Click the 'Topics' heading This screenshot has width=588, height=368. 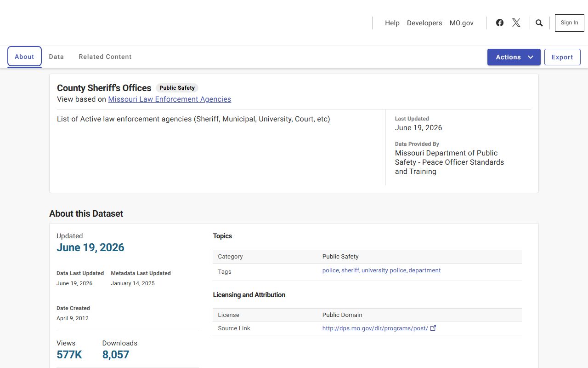click(x=222, y=236)
